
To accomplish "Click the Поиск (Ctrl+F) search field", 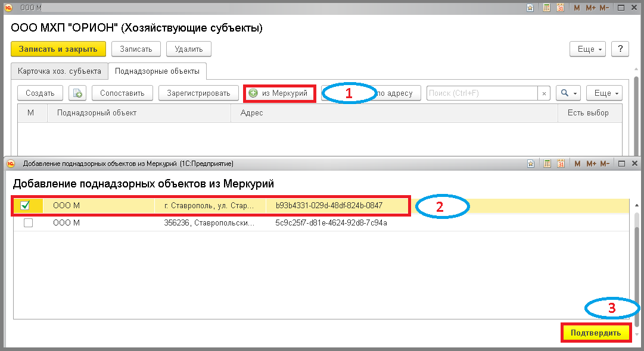I will click(x=483, y=93).
